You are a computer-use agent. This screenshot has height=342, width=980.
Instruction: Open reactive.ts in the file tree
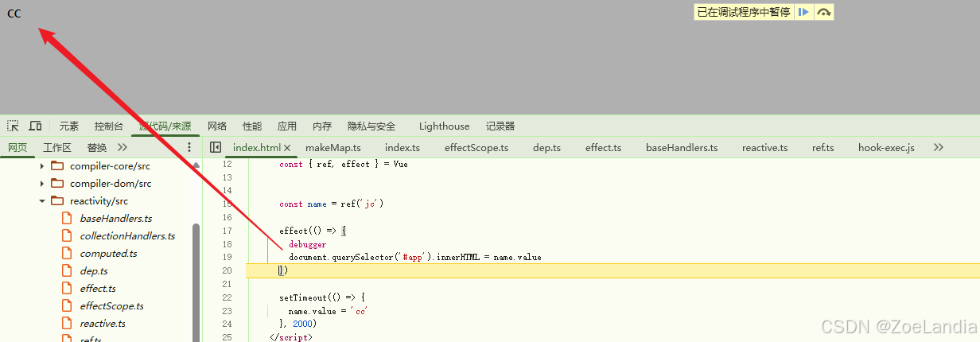[103, 324]
